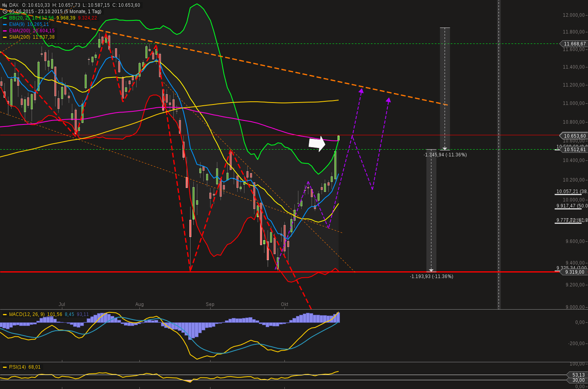Click the closing value C: 10.653,60
Screen dimensions: 588x389
tap(126, 5)
